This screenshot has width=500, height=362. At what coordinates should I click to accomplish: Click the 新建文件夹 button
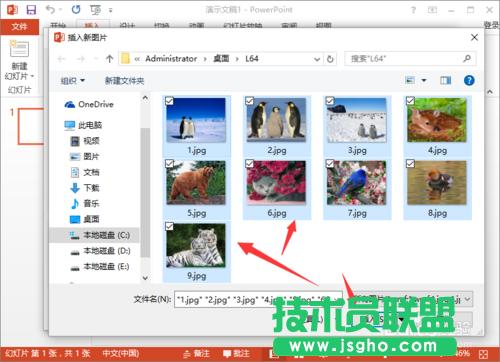point(124,81)
